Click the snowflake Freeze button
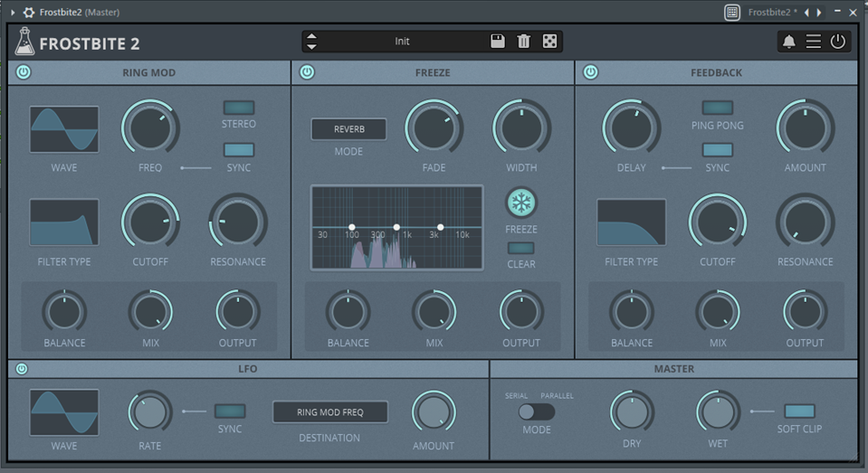 (x=521, y=203)
